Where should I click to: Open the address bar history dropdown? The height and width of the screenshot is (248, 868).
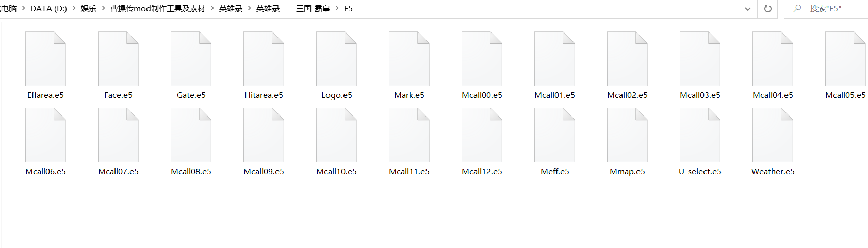[748, 9]
